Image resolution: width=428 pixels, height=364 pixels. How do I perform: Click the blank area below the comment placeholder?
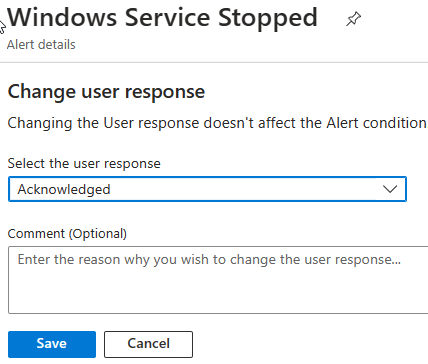(218, 292)
